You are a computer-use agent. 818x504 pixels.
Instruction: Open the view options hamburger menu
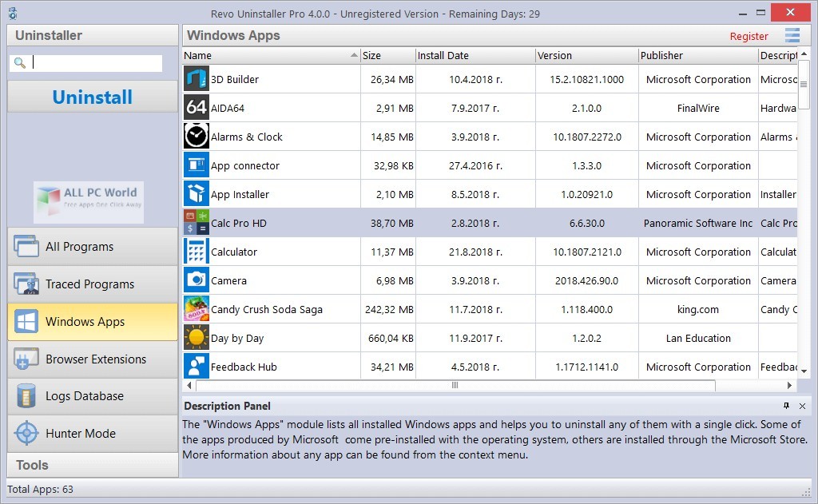point(792,35)
